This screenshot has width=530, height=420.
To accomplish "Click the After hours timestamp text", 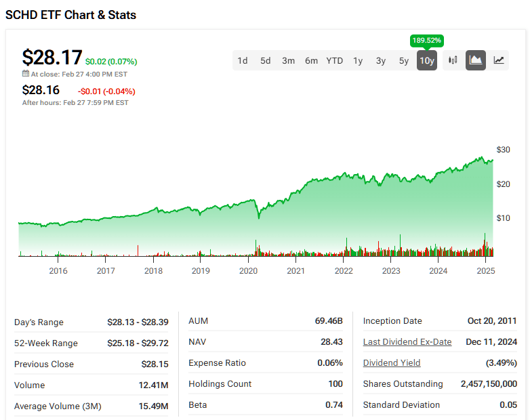I will tap(75, 102).
